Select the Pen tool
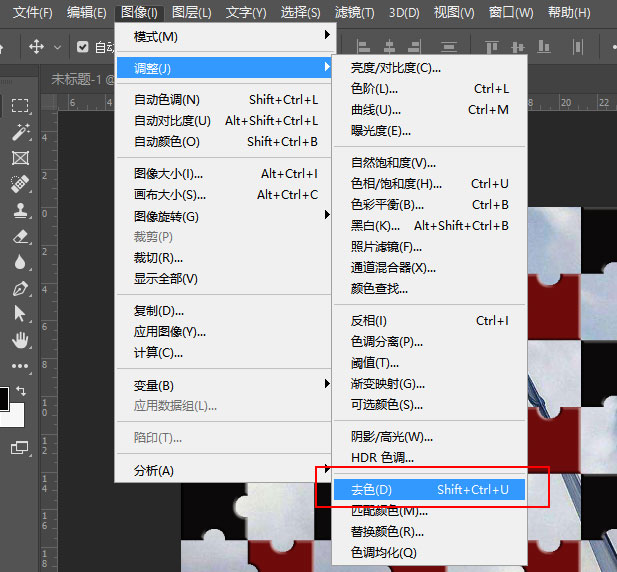The image size is (617, 572). (20, 288)
